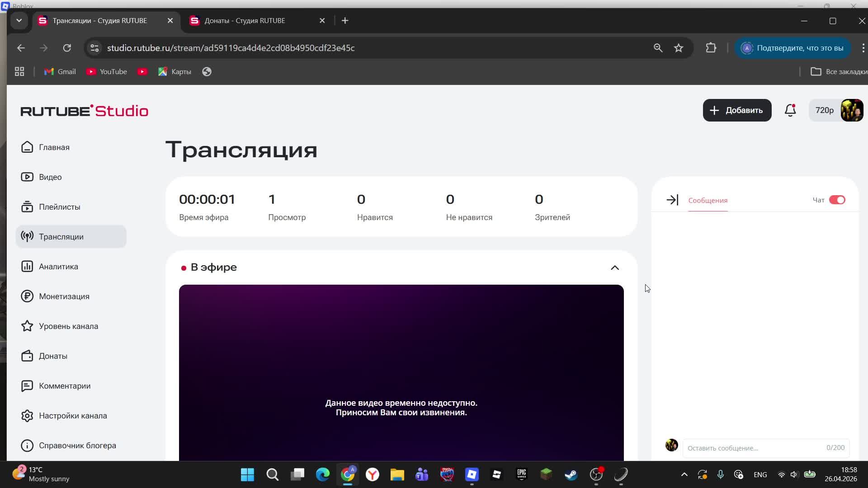Open Донаты wallet sidebar item
The height and width of the screenshot is (488, 868).
pos(53,356)
